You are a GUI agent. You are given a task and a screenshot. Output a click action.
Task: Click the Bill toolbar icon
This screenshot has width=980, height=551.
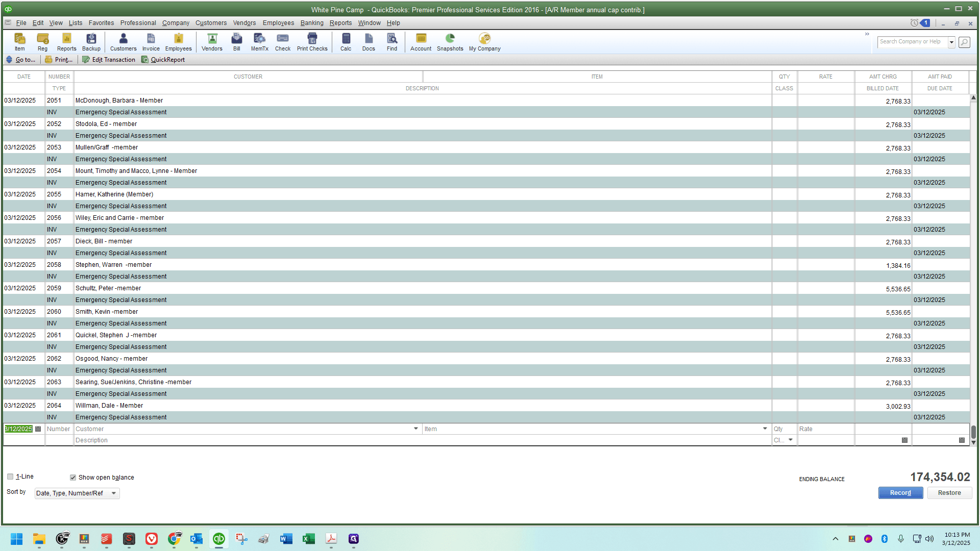[237, 42]
